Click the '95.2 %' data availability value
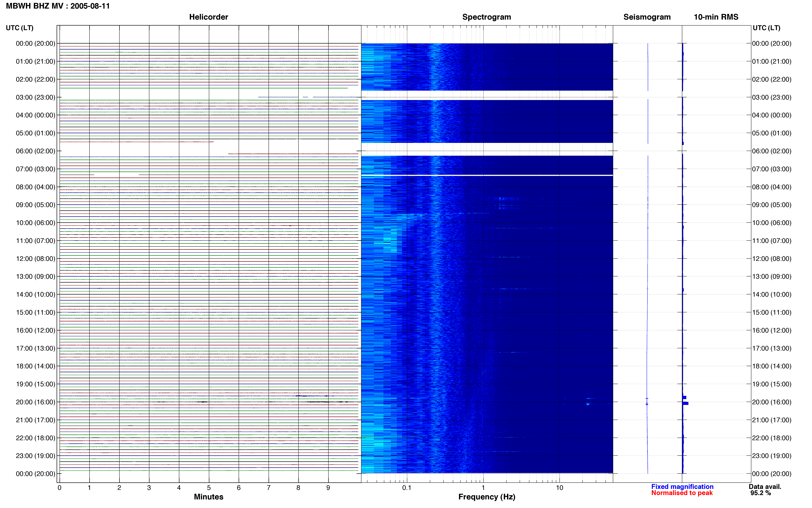This screenshot has height=508, width=812. pos(761,493)
